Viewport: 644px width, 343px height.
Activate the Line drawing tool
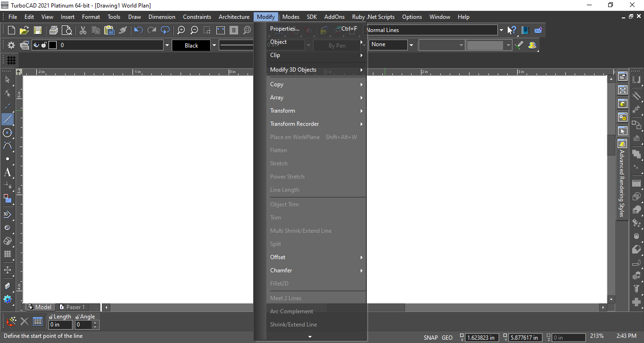pyautogui.click(x=8, y=119)
